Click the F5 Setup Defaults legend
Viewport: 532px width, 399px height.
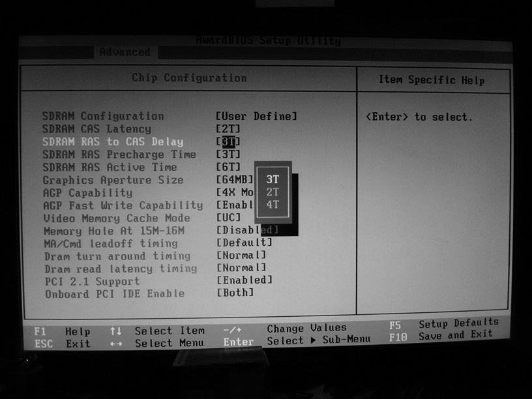pos(444,323)
